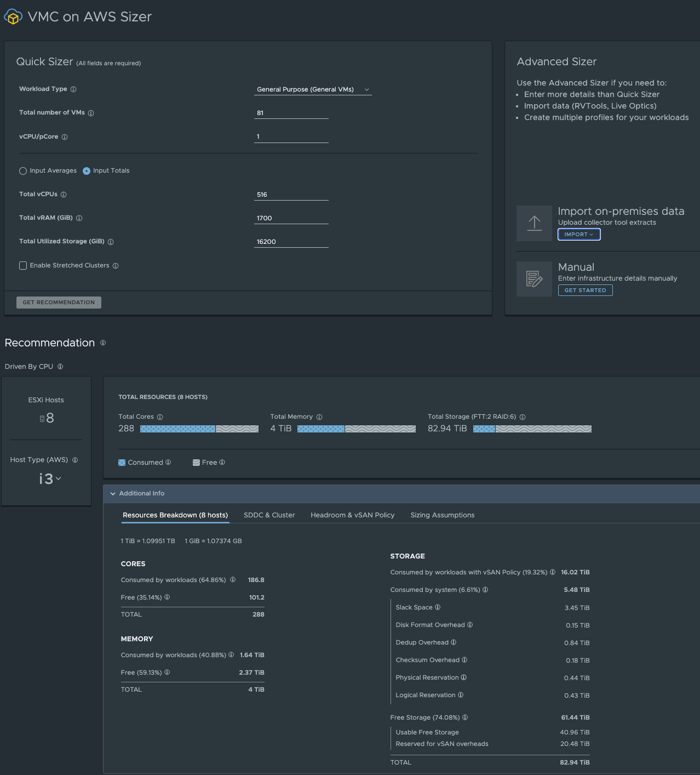Open info icon for Slack Space

click(438, 607)
